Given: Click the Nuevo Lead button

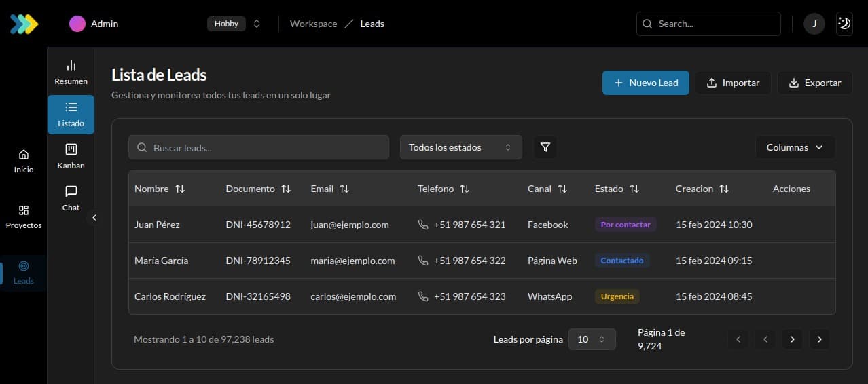Looking at the screenshot, I should 645,83.
